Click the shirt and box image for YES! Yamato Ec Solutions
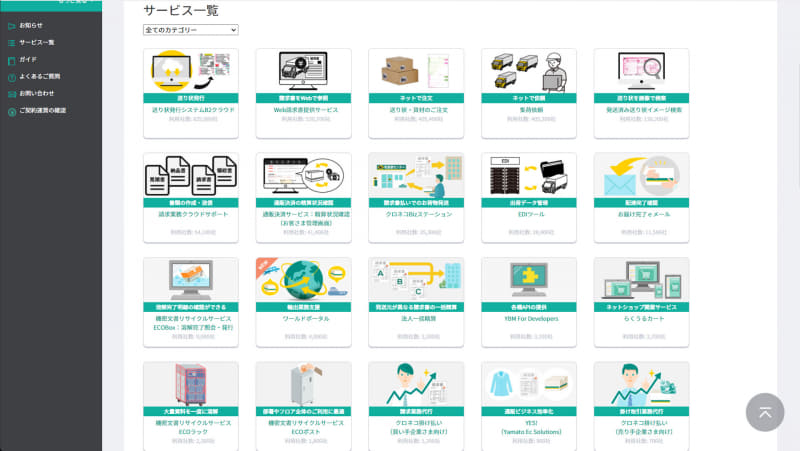The height and width of the screenshot is (451, 800). pyautogui.click(x=529, y=385)
